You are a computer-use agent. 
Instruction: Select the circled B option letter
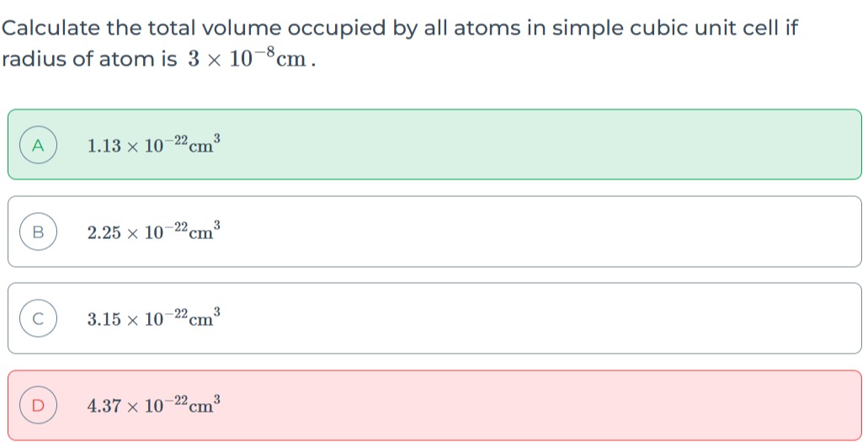click(38, 232)
